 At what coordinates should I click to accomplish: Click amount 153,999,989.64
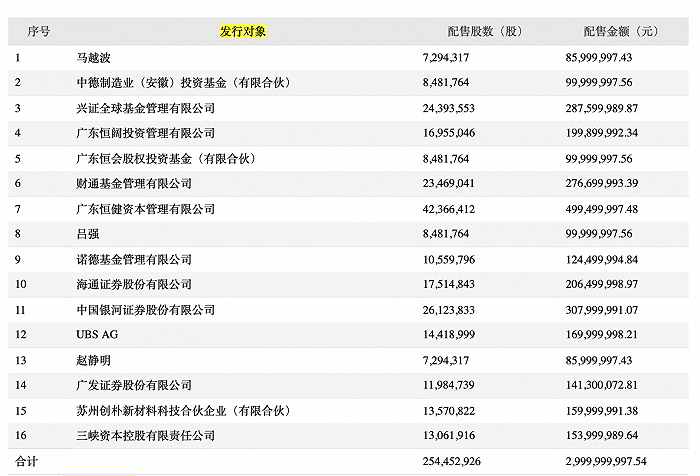[x=602, y=436]
